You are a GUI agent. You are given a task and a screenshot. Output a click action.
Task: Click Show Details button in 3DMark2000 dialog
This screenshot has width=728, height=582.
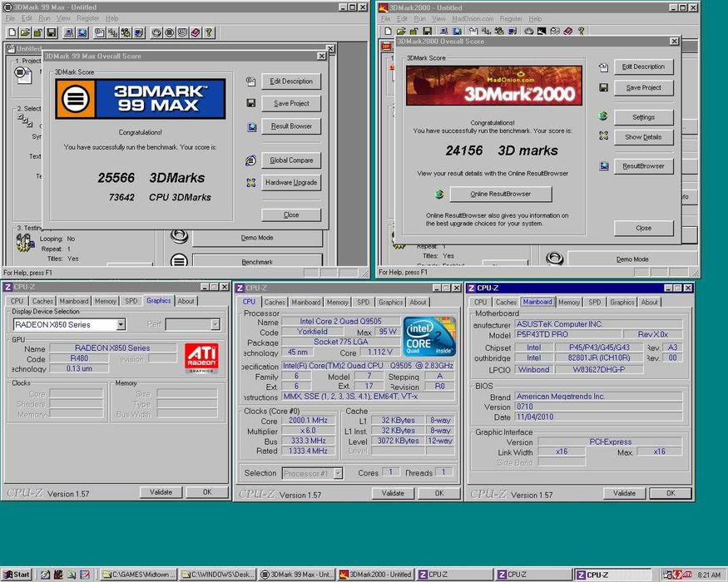(643, 137)
